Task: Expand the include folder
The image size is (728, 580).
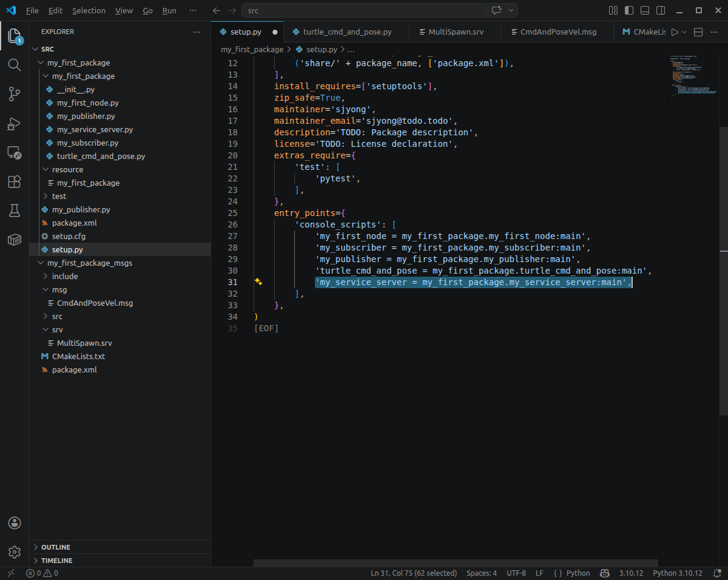Action: point(120,276)
